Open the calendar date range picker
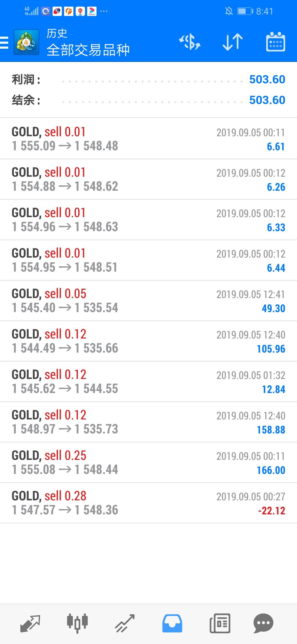 click(x=276, y=42)
